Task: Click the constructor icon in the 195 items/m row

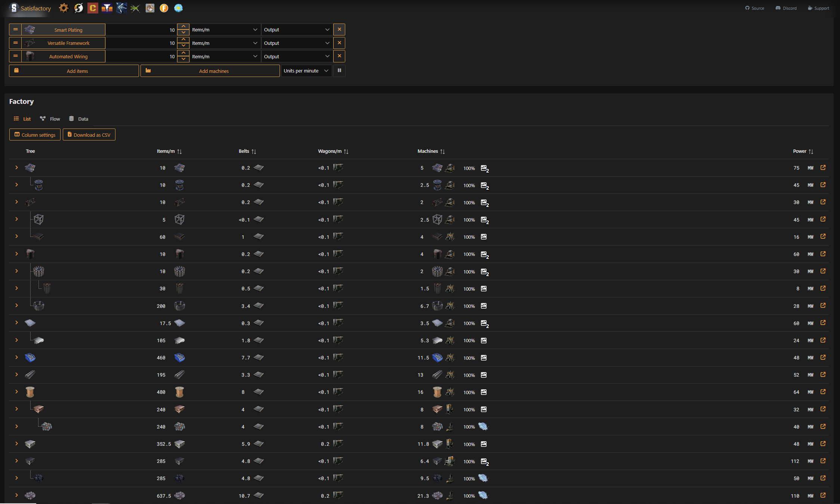Action: click(450, 375)
